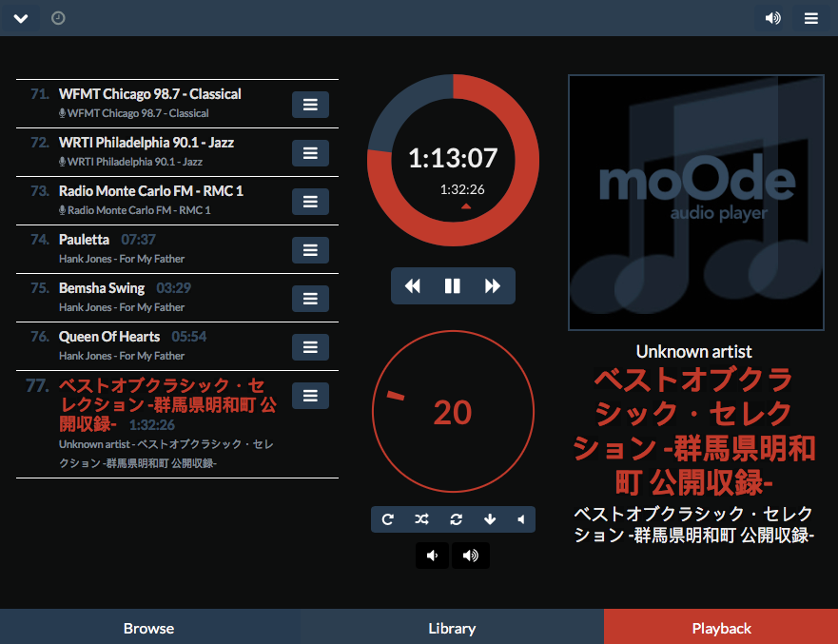The image size is (838, 644).
Task: Click the white album name under song title
Action: click(x=693, y=524)
